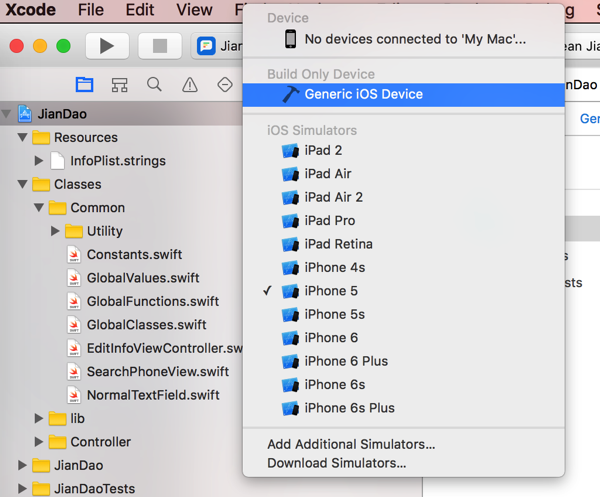The height and width of the screenshot is (497, 600).
Task: Select Generic iOS Device build target
Action: [363, 94]
